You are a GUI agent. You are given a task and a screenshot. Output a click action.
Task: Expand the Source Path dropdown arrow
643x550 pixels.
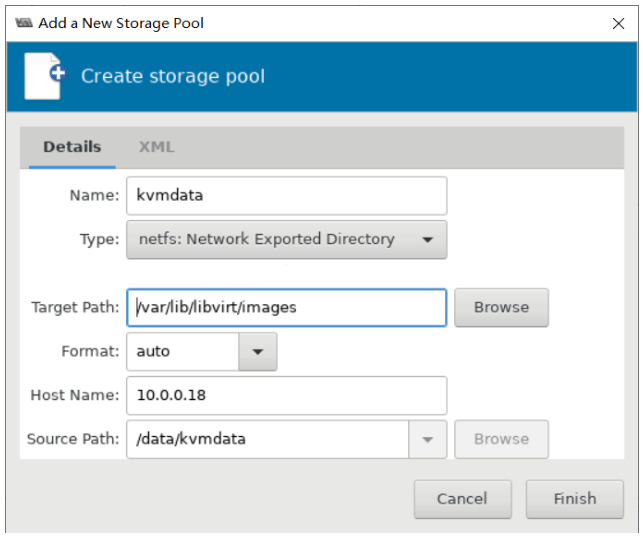pyautogui.click(x=427, y=439)
